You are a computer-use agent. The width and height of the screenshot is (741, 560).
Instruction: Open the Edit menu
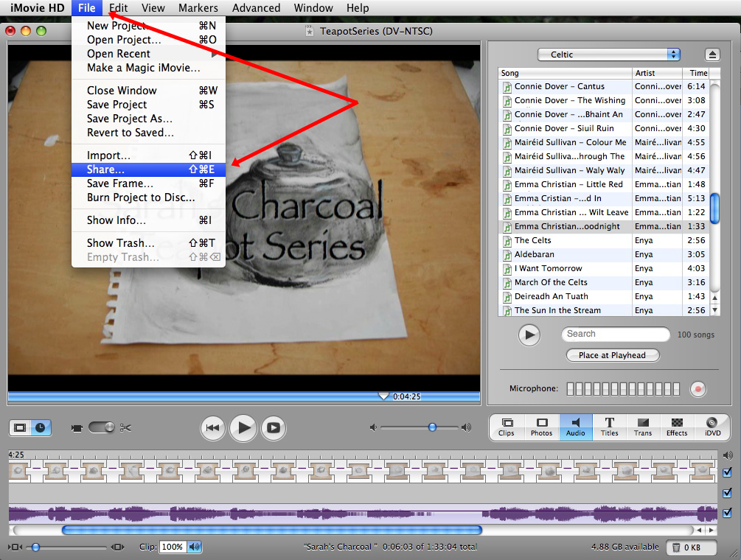pos(118,8)
